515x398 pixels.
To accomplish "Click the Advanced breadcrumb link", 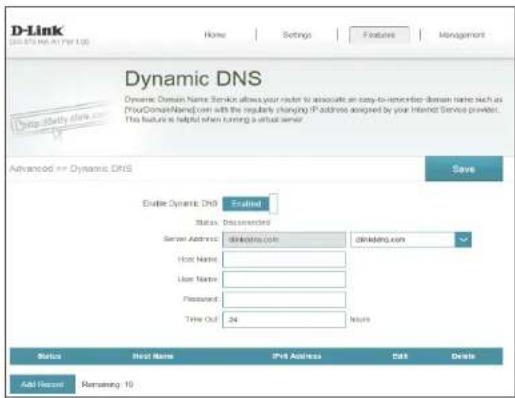I will coord(31,169).
